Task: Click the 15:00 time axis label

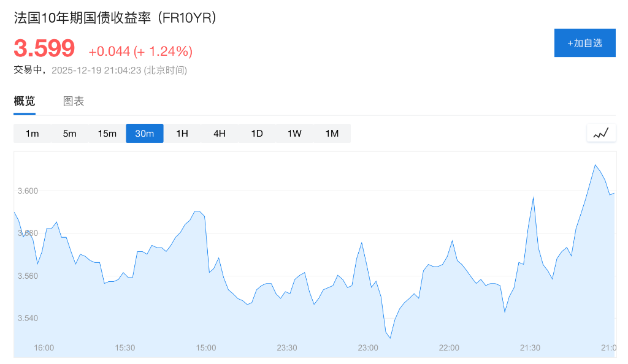Action: [206, 347]
